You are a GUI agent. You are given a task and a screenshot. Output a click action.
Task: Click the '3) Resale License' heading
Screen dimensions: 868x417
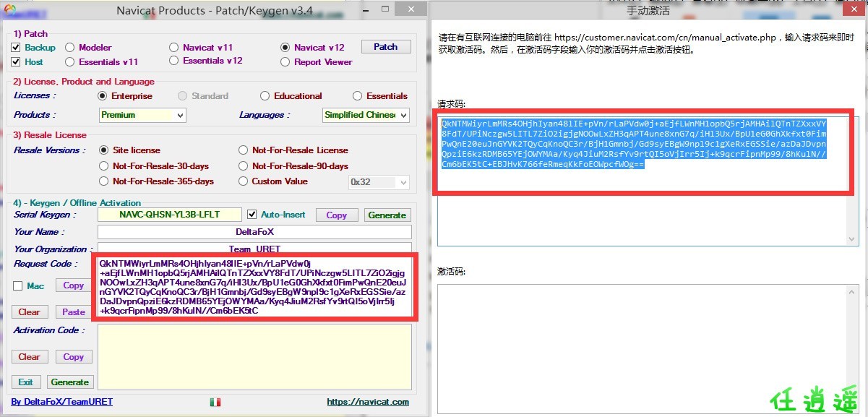click(x=50, y=135)
